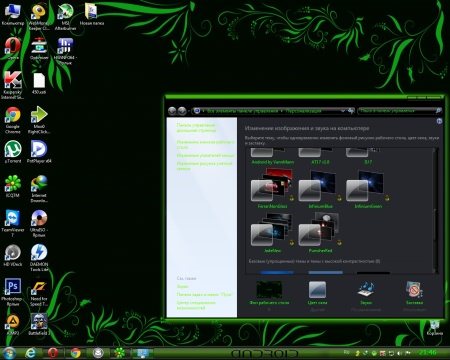
Task: Open the Kaspersky Internet Security desktop shortcut
Action: (13, 85)
